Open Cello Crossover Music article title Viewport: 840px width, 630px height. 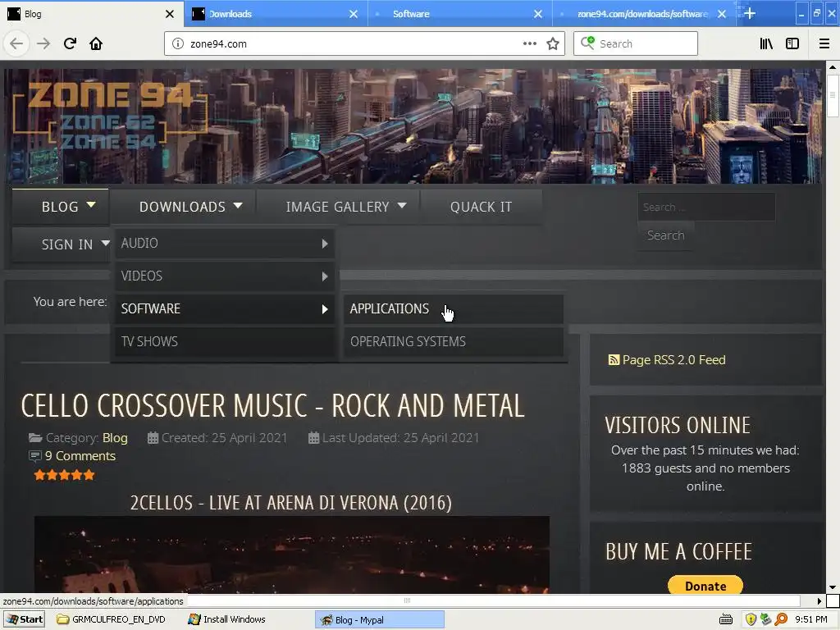[272, 406]
